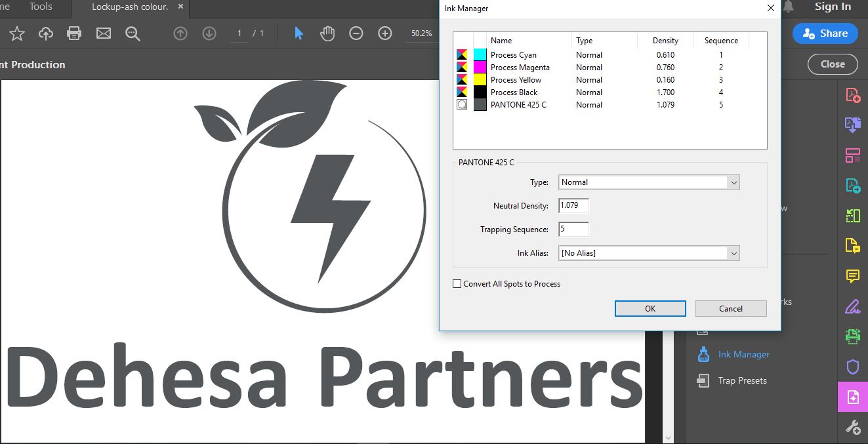Email the document using the envelope icon

103,33
